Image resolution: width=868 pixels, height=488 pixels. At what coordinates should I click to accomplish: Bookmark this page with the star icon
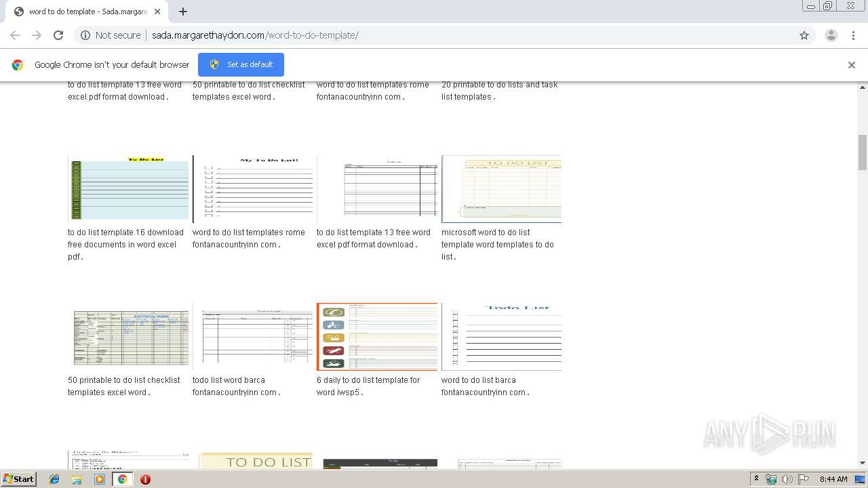[x=804, y=35]
